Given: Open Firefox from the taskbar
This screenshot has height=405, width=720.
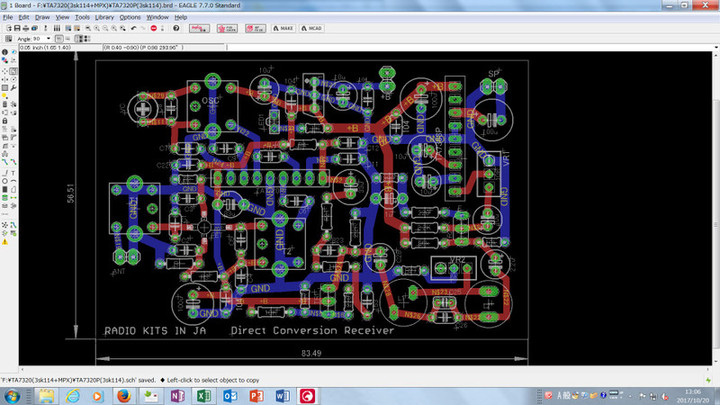Looking at the screenshot, I should (123, 396).
